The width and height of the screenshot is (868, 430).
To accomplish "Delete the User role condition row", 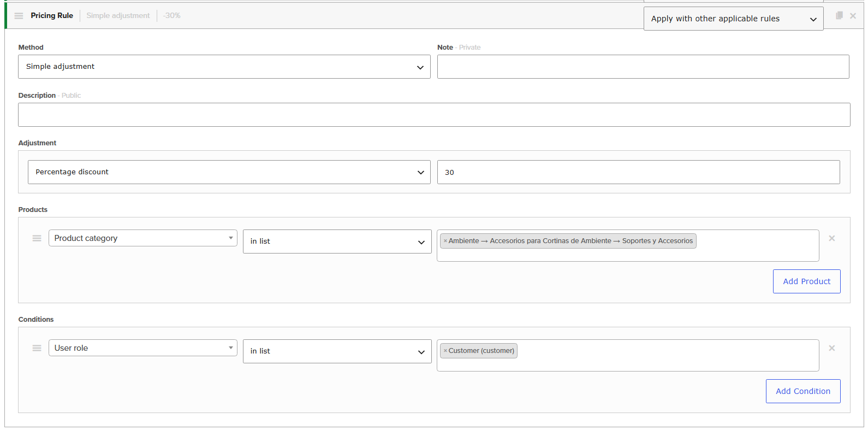I will point(832,348).
